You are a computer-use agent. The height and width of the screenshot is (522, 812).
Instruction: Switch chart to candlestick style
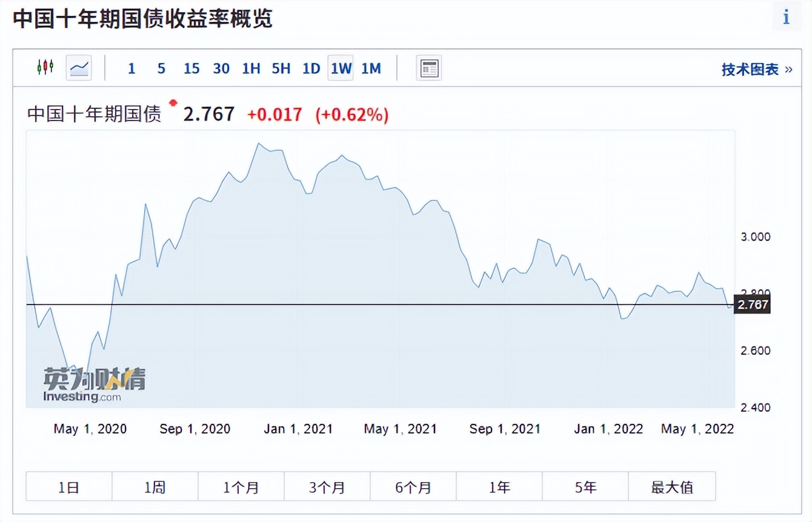(45, 68)
